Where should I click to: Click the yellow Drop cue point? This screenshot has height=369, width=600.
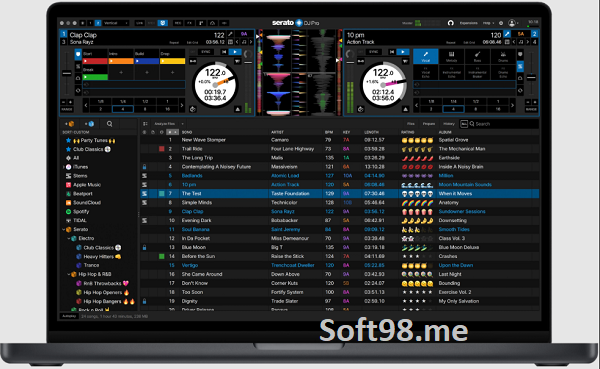point(173,61)
